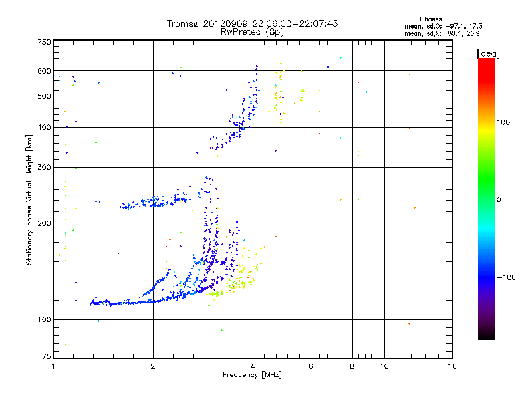The height and width of the screenshot is (399, 532).
Task: Click the '10' x-axis tick label
Action: tap(384, 366)
